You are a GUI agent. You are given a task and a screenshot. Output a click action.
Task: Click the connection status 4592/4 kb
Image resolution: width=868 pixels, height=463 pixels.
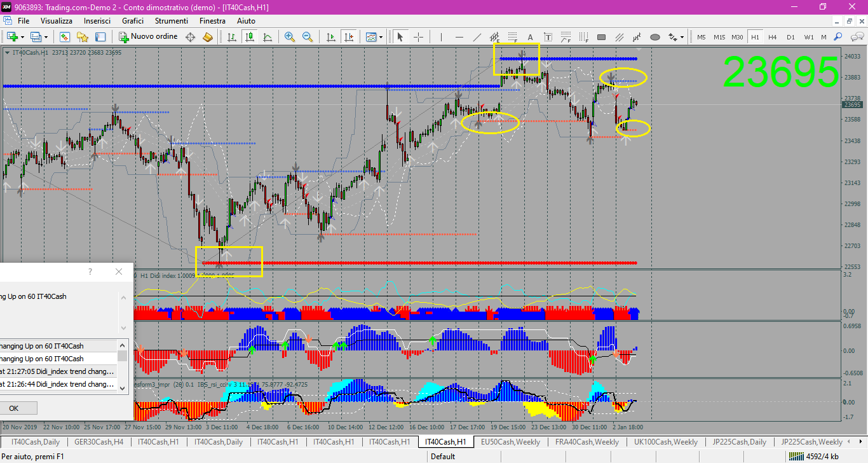coord(815,456)
